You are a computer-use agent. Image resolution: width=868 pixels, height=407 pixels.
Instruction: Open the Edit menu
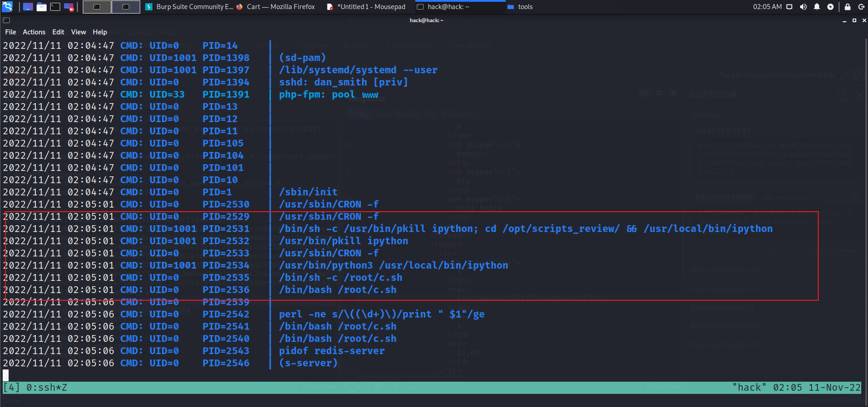[58, 32]
